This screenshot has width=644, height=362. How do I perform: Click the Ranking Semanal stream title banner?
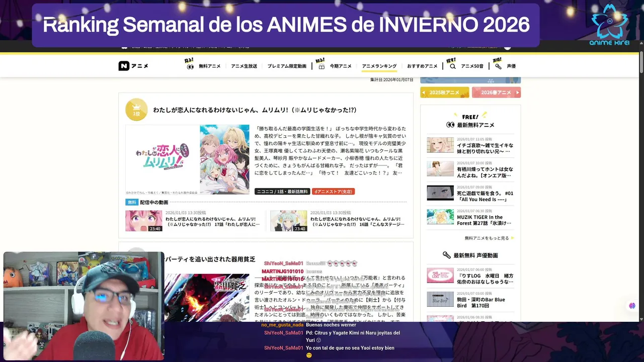(x=286, y=25)
